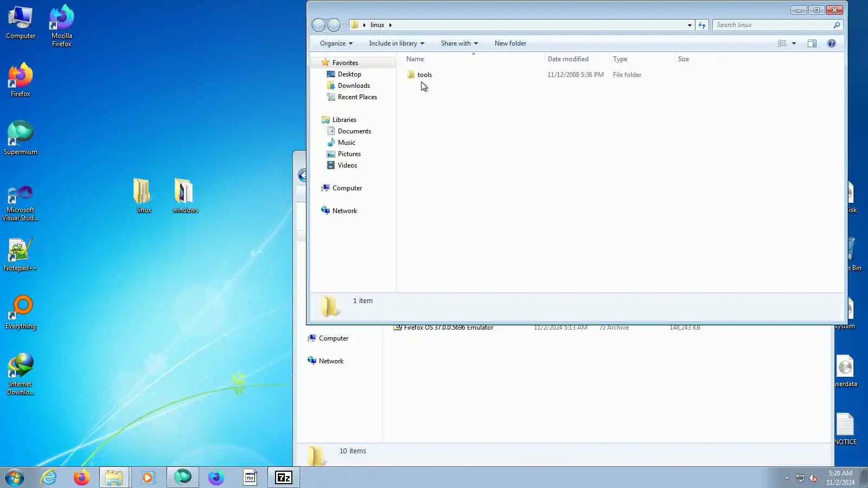Click the volume icon in system tray

[813, 478]
